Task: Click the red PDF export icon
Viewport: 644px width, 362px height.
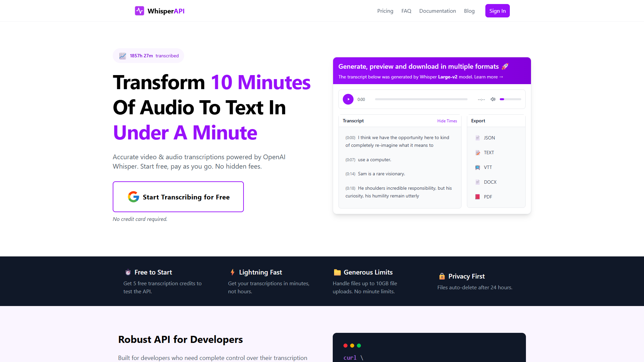Action: click(478, 197)
